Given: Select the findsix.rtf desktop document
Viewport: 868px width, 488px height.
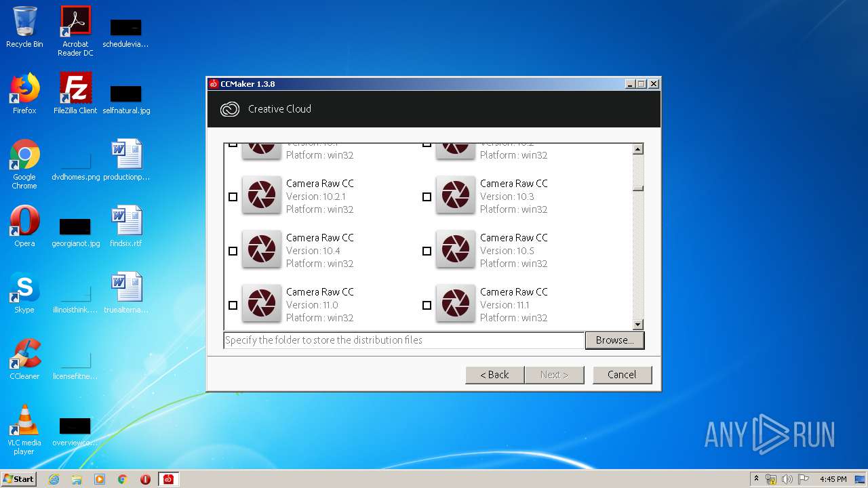Looking at the screenshot, I should pyautogui.click(x=126, y=226).
